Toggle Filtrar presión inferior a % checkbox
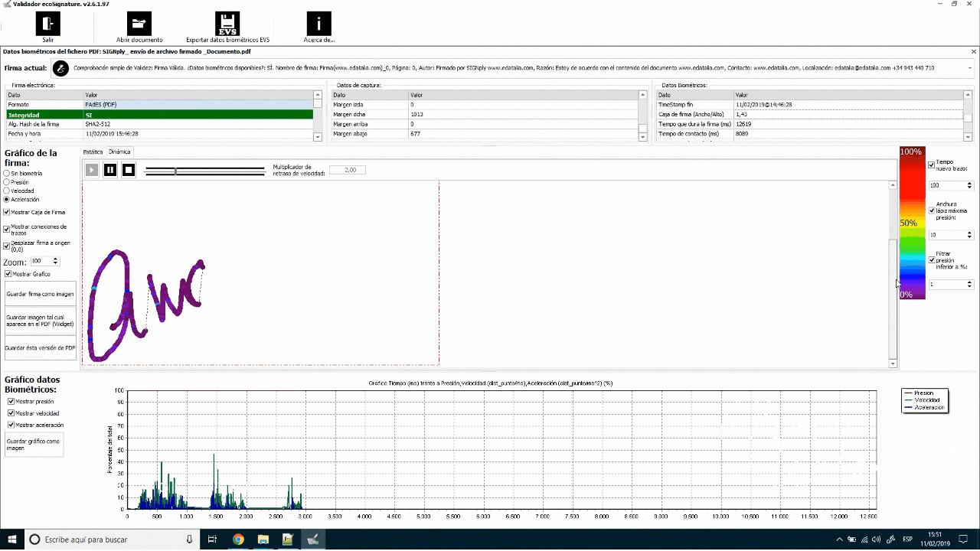Screen dimensions: 980x551 (932, 260)
